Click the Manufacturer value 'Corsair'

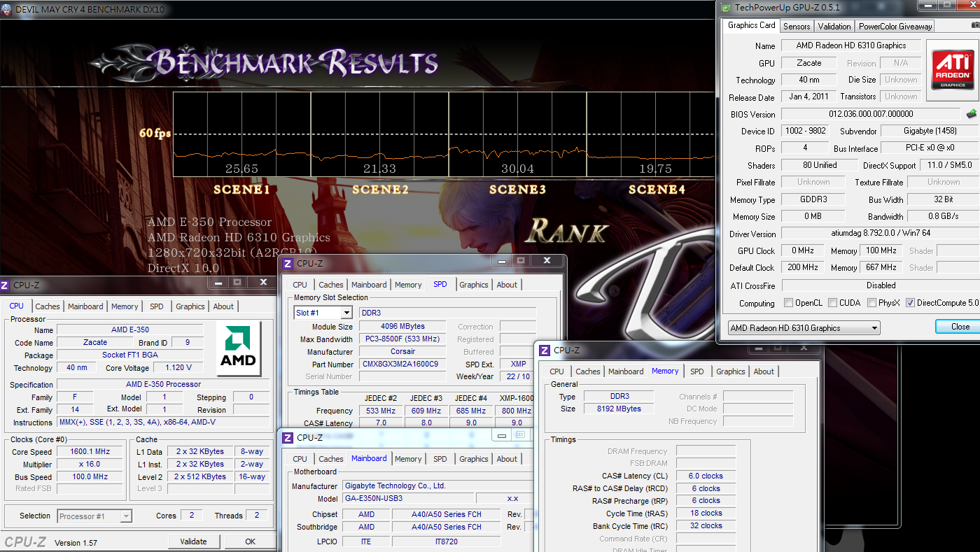tap(403, 352)
